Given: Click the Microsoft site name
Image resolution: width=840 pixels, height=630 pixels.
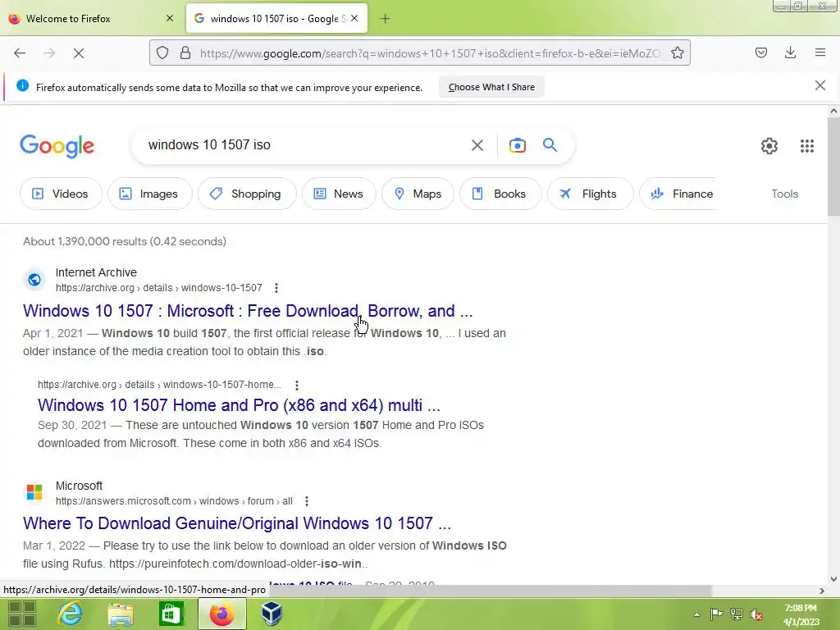Looking at the screenshot, I should [79, 486].
